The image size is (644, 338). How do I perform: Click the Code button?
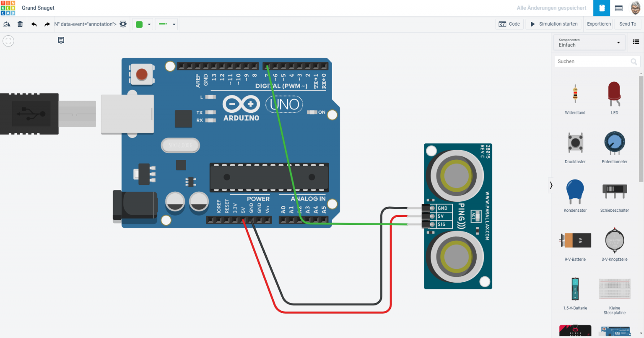(x=509, y=24)
